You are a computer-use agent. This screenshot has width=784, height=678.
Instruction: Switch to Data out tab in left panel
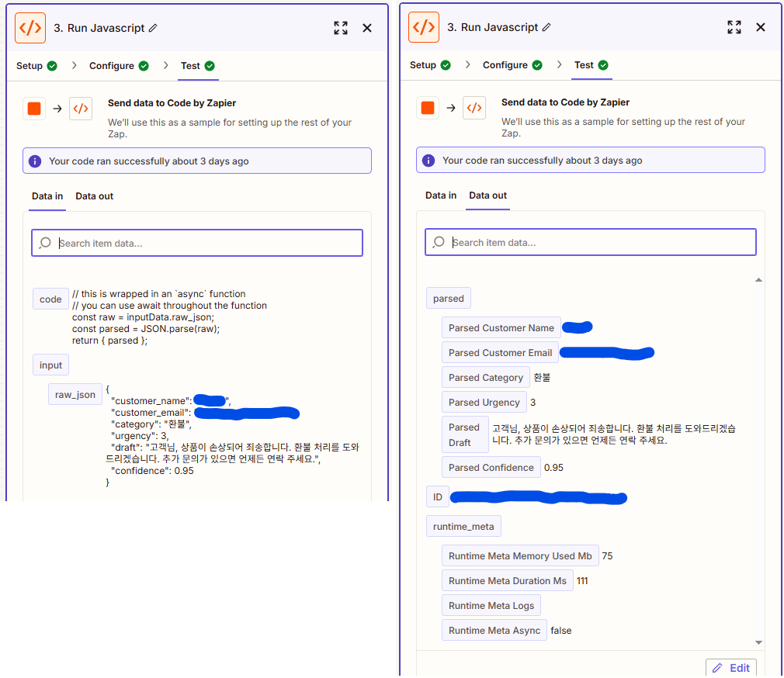click(95, 196)
